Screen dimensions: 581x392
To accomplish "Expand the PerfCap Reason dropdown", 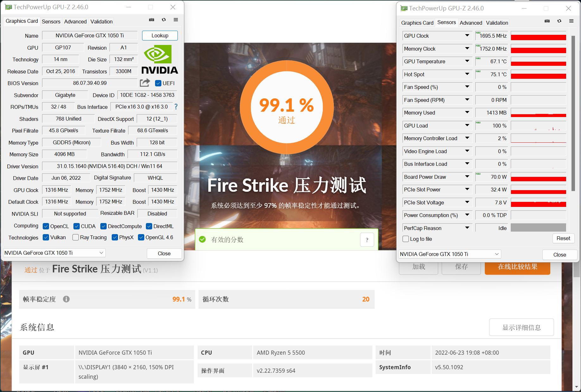I will (467, 227).
